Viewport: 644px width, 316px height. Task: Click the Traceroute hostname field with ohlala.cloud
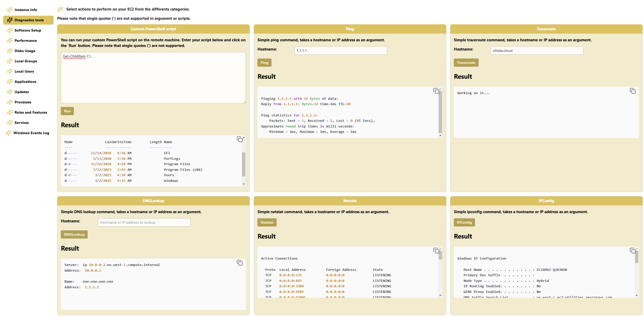[537, 51]
